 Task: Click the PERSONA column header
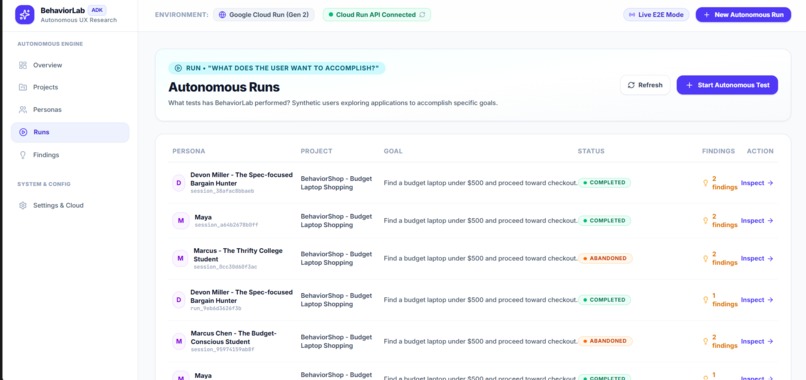click(x=189, y=151)
